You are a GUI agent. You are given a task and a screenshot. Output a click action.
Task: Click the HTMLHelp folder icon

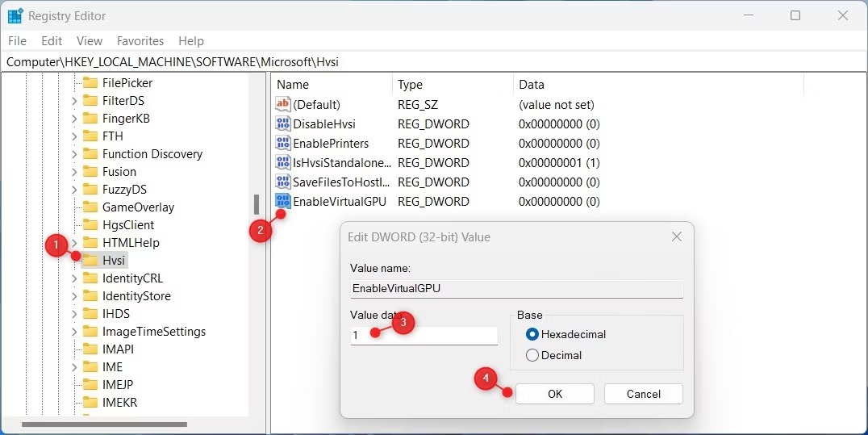[x=90, y=242]
